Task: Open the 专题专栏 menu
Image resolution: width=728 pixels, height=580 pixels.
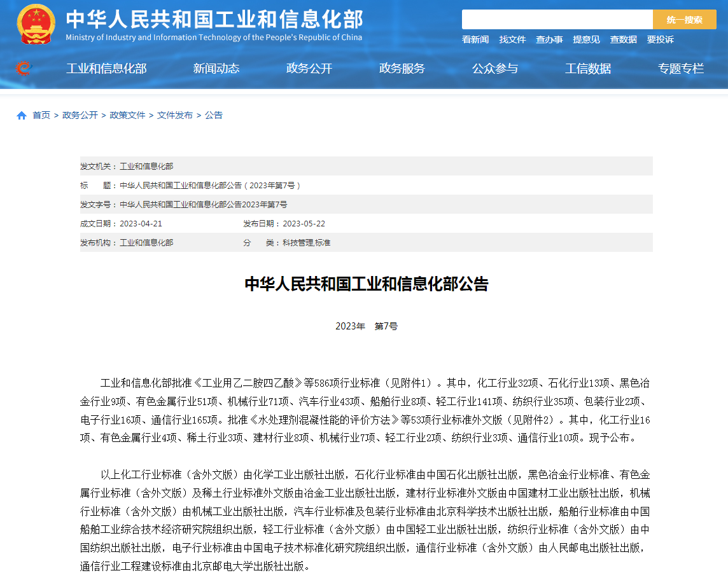Action: [x=681, y=69]
